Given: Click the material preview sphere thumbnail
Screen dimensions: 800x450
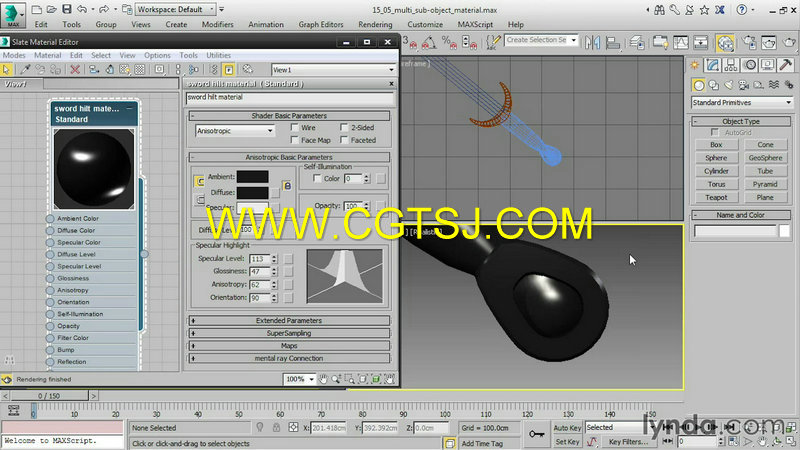Looking at the screenshot, I should point(94,169).
